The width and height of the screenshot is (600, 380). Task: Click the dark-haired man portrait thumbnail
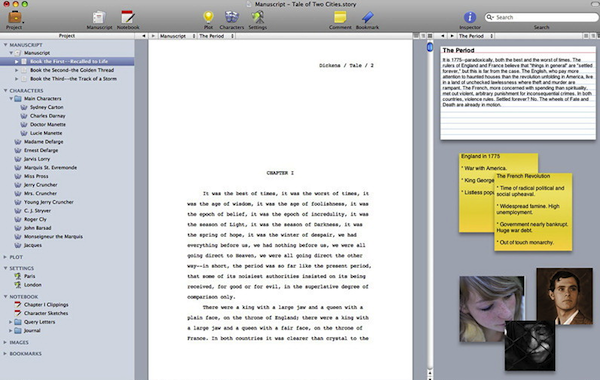click(x=564, y=295)
